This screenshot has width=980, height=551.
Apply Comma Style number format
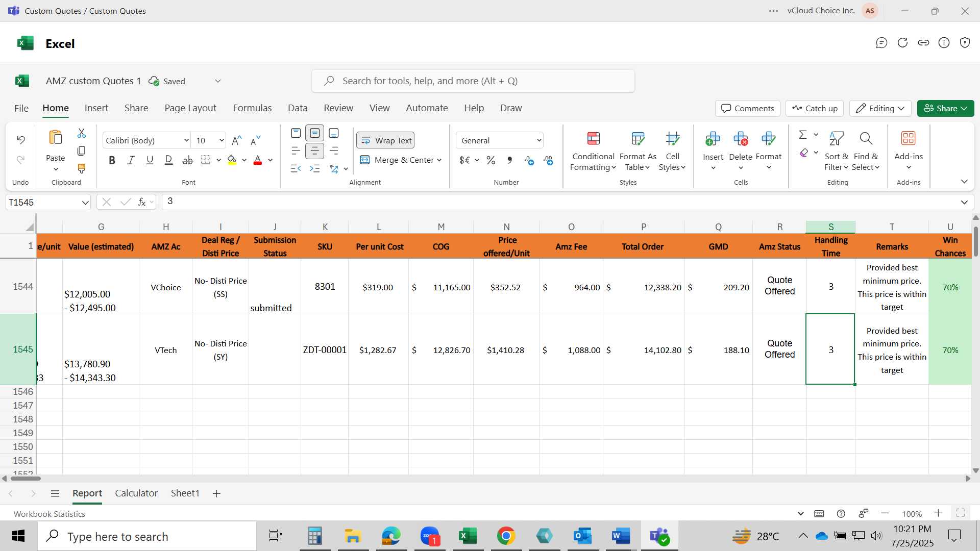pos(509,160)
